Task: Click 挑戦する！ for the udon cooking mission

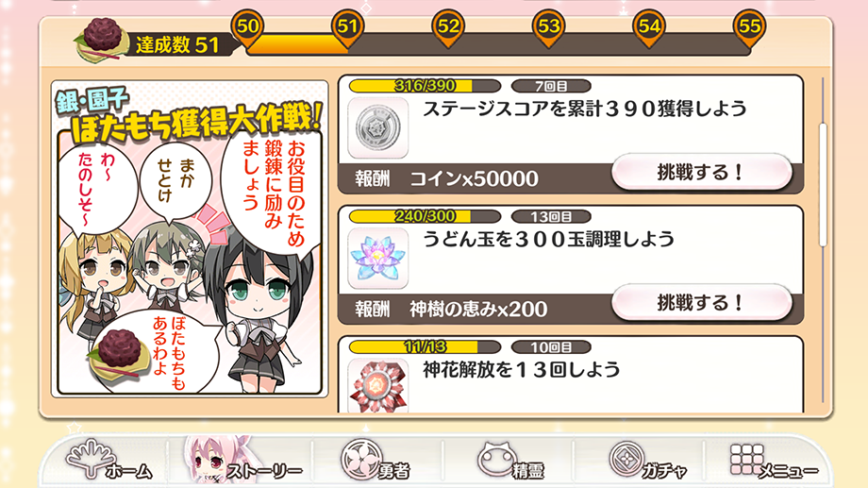Action: point(701,303)
